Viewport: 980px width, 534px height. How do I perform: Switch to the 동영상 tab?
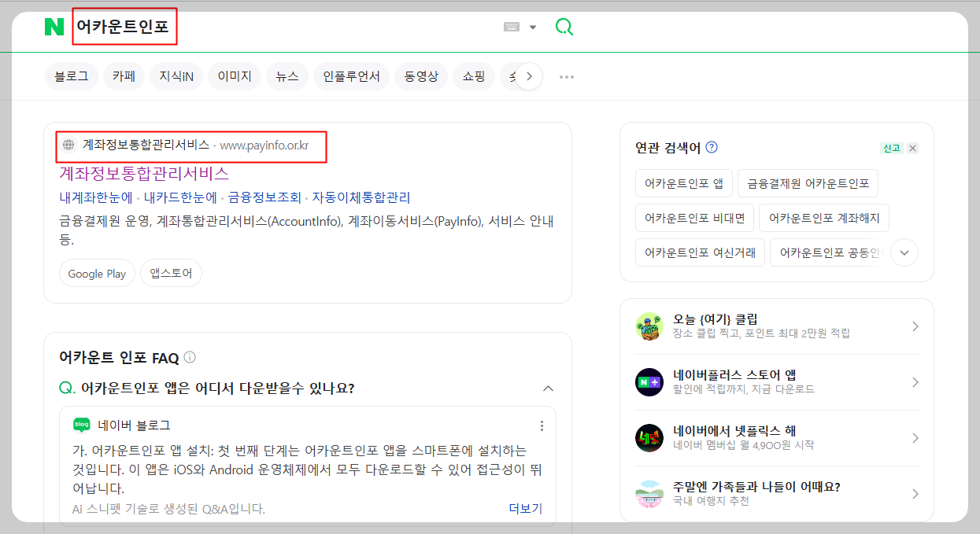pos(421,76)
